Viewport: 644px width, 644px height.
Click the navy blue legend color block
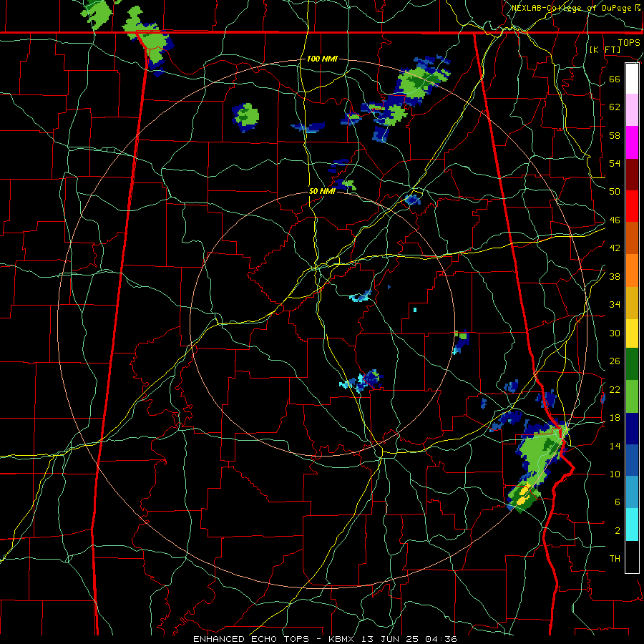pos(632,429)
